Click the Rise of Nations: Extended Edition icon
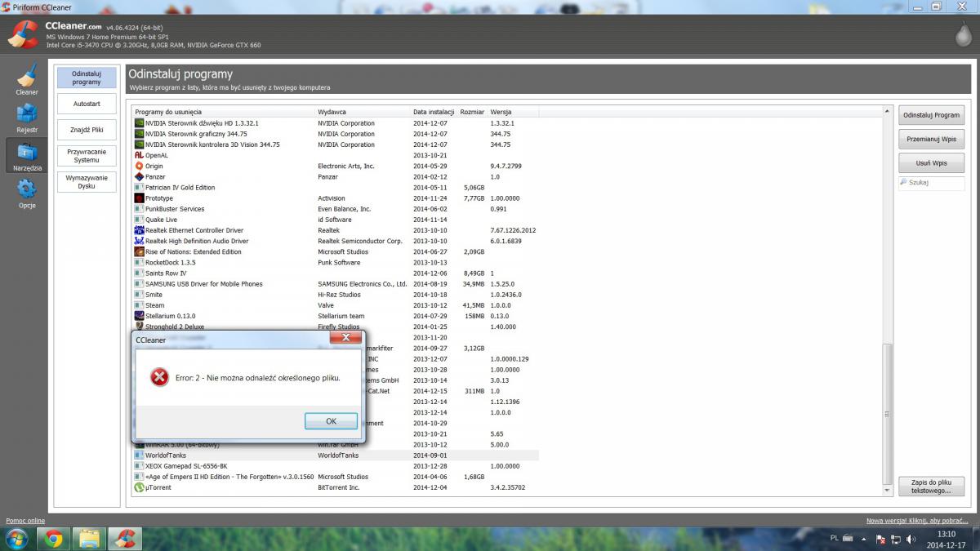Screen dimensions: 980x551 (x=139, y=251)
